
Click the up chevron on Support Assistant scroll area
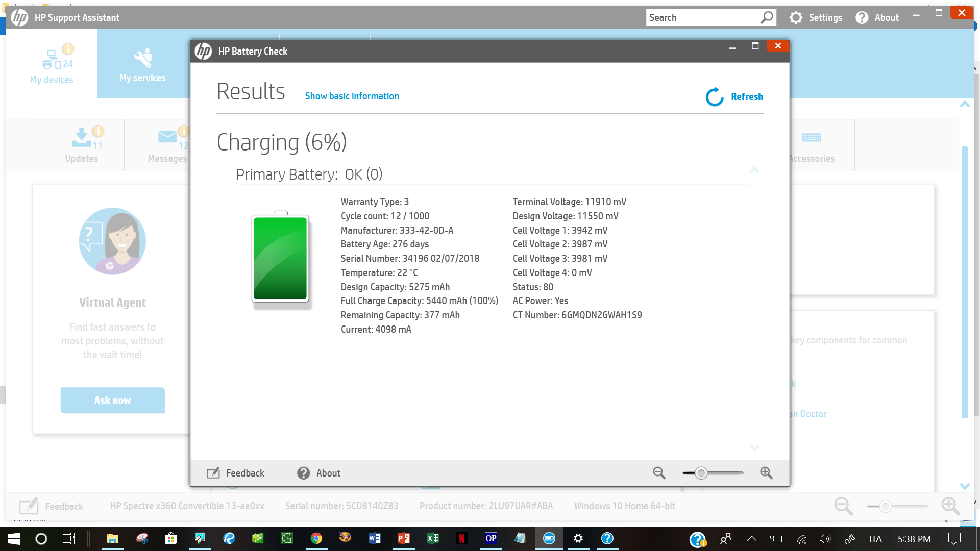click(x=965, y=104)
